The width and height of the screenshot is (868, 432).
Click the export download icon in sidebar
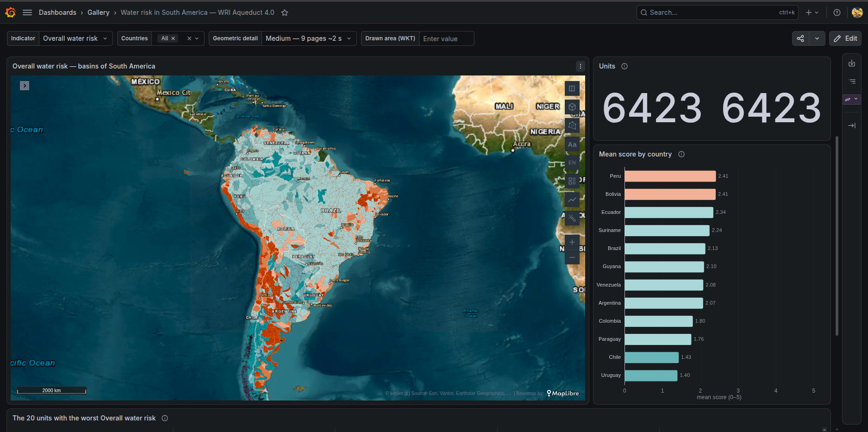coord(852,63)
